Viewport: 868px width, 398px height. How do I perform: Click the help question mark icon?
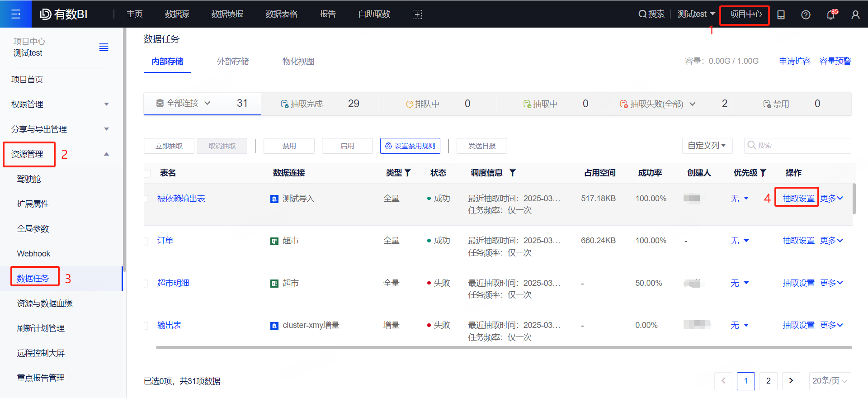click(806, 14)
